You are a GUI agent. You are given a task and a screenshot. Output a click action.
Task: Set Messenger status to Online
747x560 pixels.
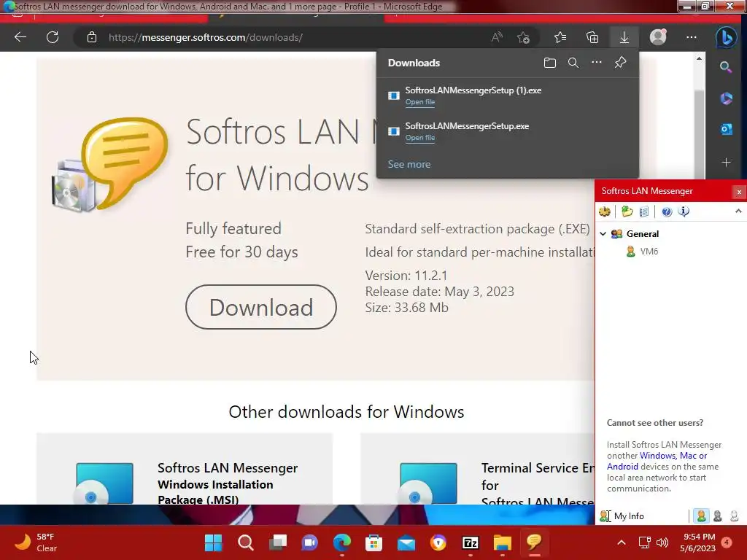(701, 516)
